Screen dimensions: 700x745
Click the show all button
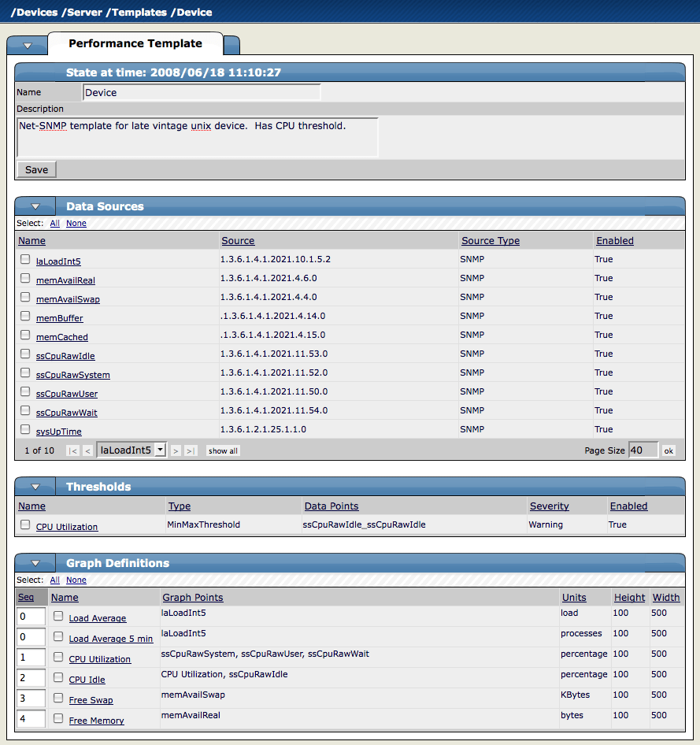(223, 450)
